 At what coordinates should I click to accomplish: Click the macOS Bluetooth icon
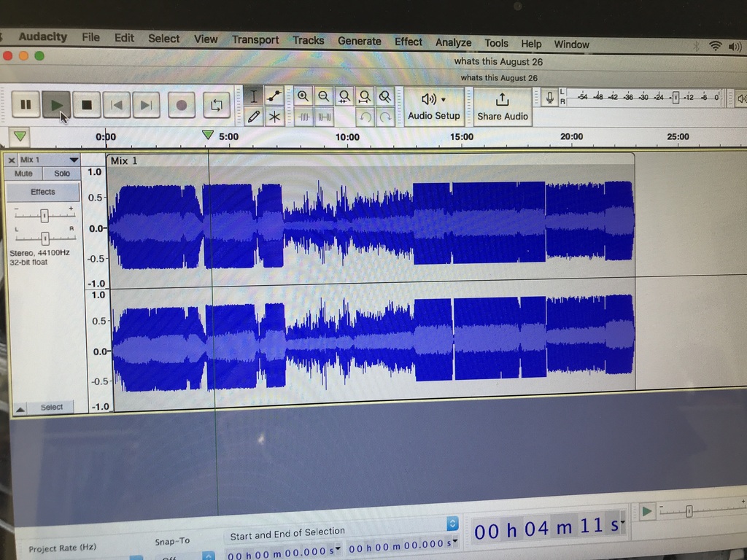pyautogui.click(x=696, y=46)
